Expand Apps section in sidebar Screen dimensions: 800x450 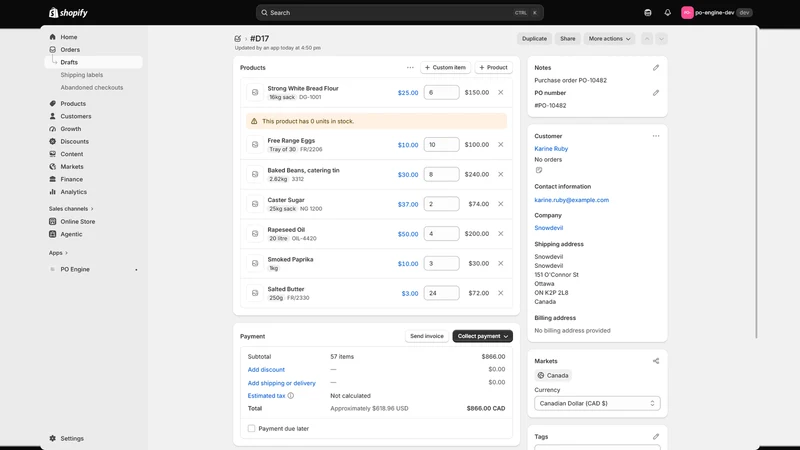[58, 253]
